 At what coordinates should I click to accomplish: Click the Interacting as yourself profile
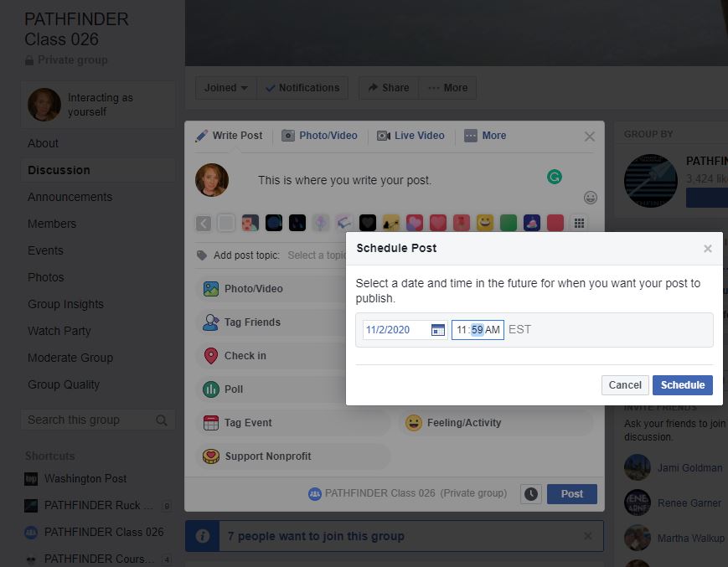tap(98, 105)
